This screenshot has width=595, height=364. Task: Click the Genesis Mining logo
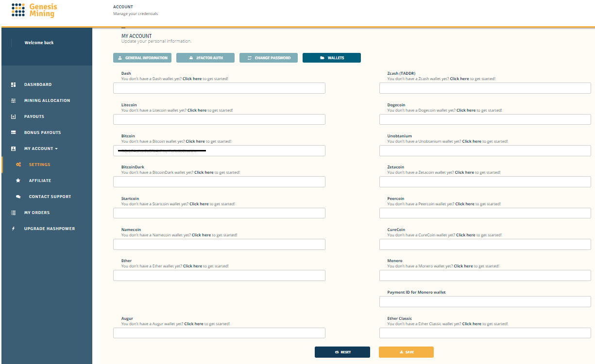coord(34,10)
